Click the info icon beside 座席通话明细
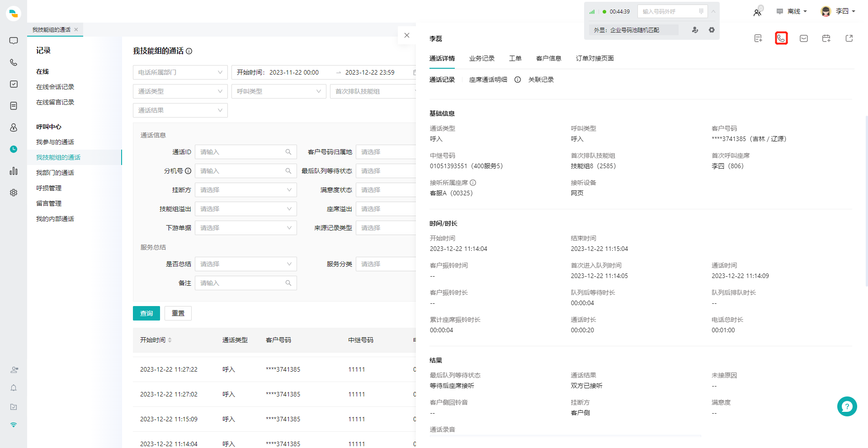Image resolution: width=868 pixels, height=448 pixels. (x=518, y=80)
